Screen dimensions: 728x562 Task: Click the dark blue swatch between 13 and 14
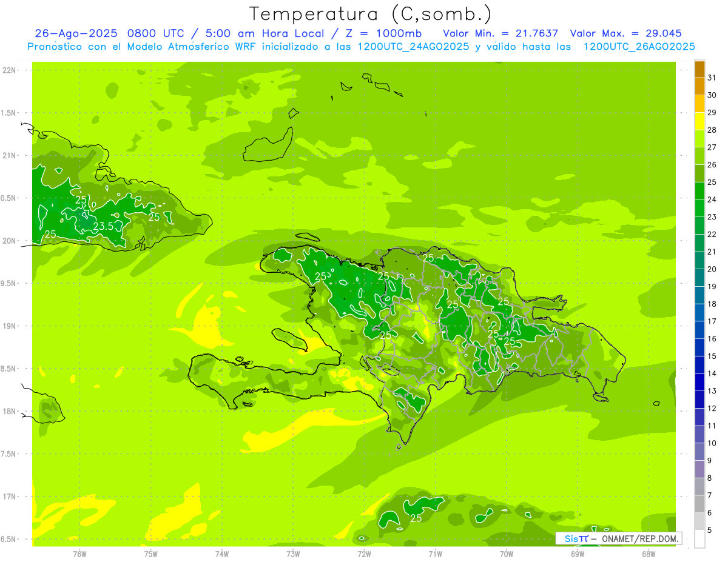pyautogui.click(x=699, y=383)
